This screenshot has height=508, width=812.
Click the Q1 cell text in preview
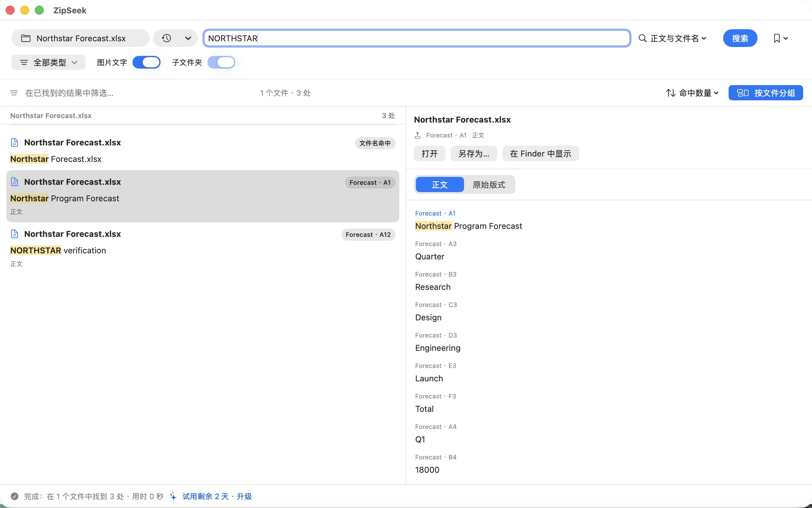coord(420,439)
